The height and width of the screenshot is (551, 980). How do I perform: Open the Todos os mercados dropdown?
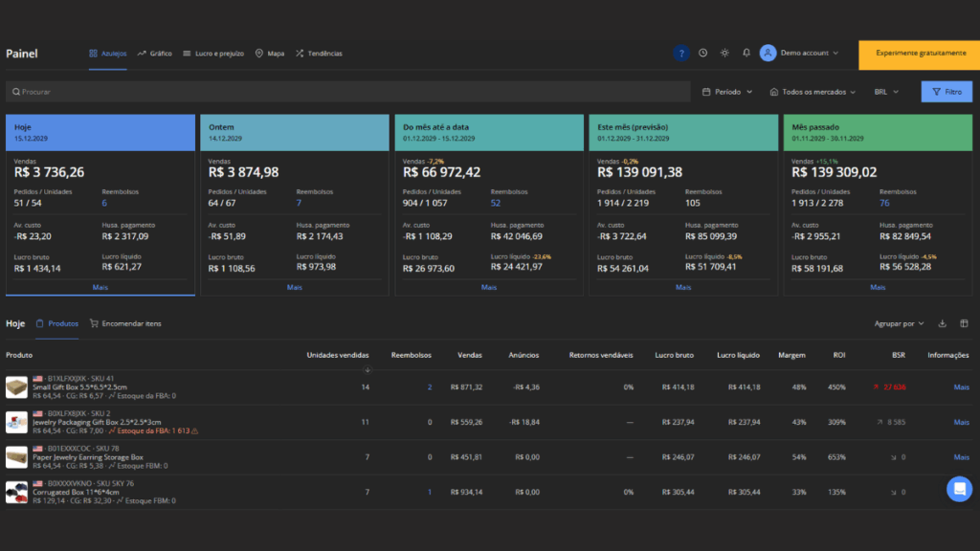(813, 92)
